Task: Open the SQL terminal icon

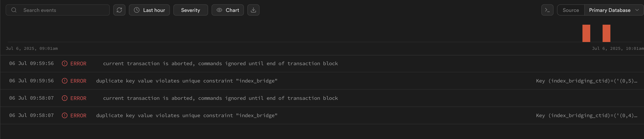Action: point(547,10)
